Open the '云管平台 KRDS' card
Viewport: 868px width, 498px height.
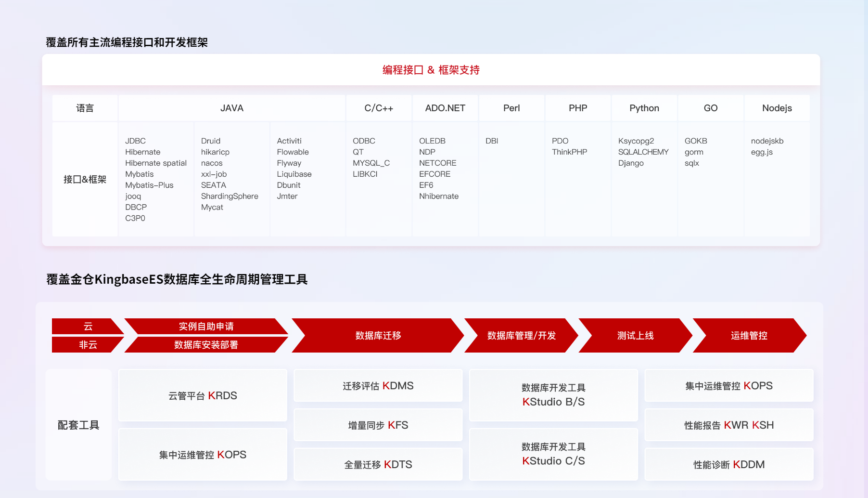click(x=203, y=395)
